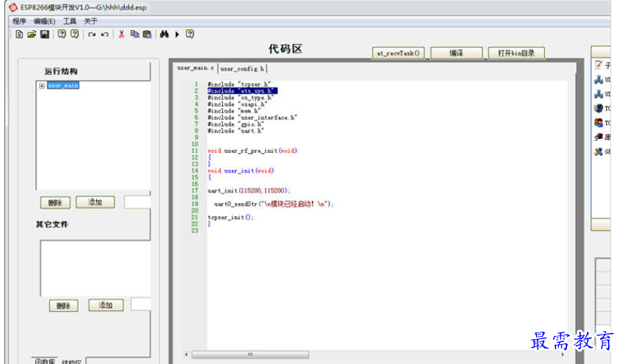Click the new file toolbar icon

point(19,35)
